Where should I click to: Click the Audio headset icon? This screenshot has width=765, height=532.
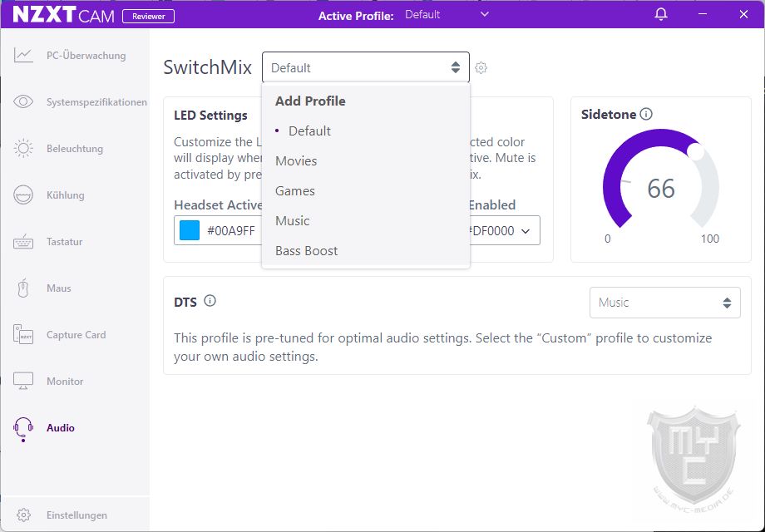pos(23,429)
